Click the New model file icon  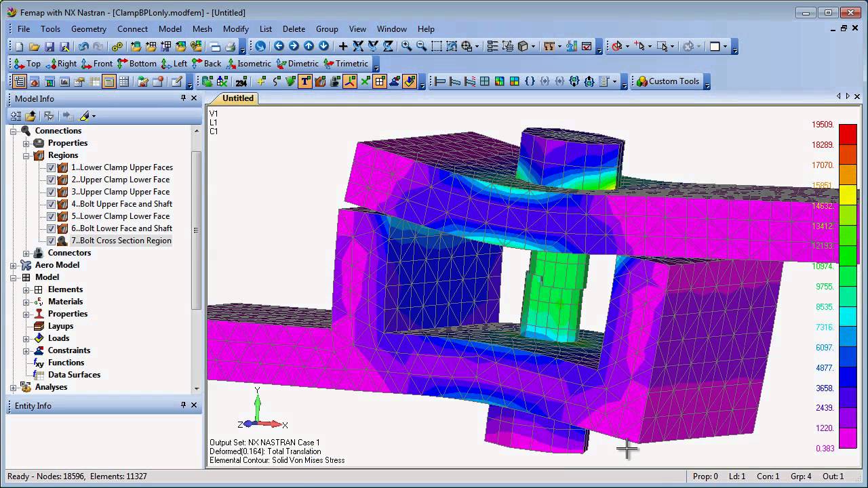(x=20, y=47)
